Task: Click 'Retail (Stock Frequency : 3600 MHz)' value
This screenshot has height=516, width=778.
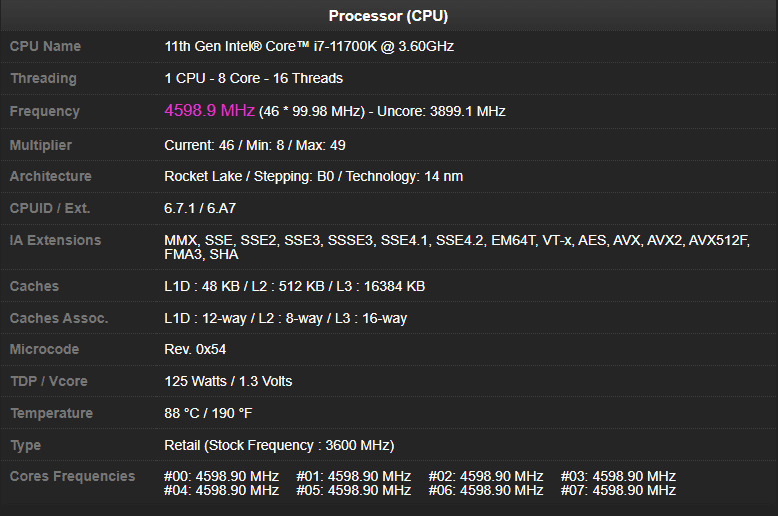Action: (x=279, y=446)
